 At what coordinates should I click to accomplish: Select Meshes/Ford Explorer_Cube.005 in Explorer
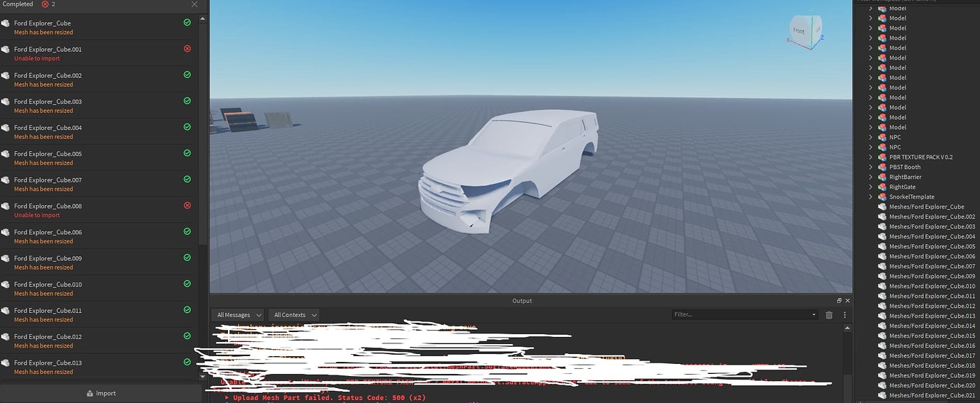tap(932, 246)
